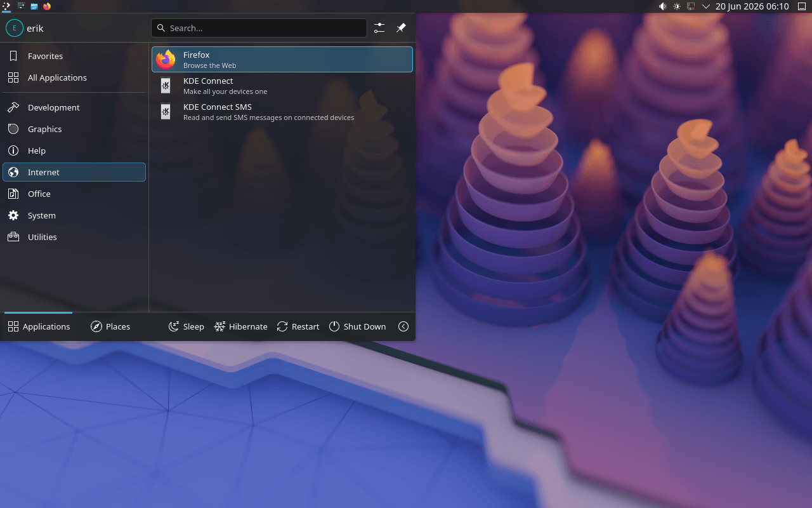
Task: Open the calendar from the clock 20 Jun 2026
Action: tap(752, 6)
